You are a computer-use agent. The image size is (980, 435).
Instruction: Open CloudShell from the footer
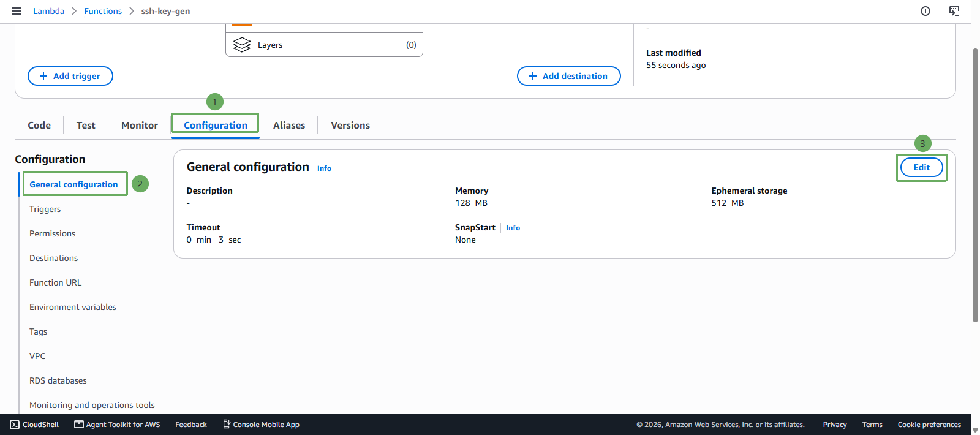point(34,425)
